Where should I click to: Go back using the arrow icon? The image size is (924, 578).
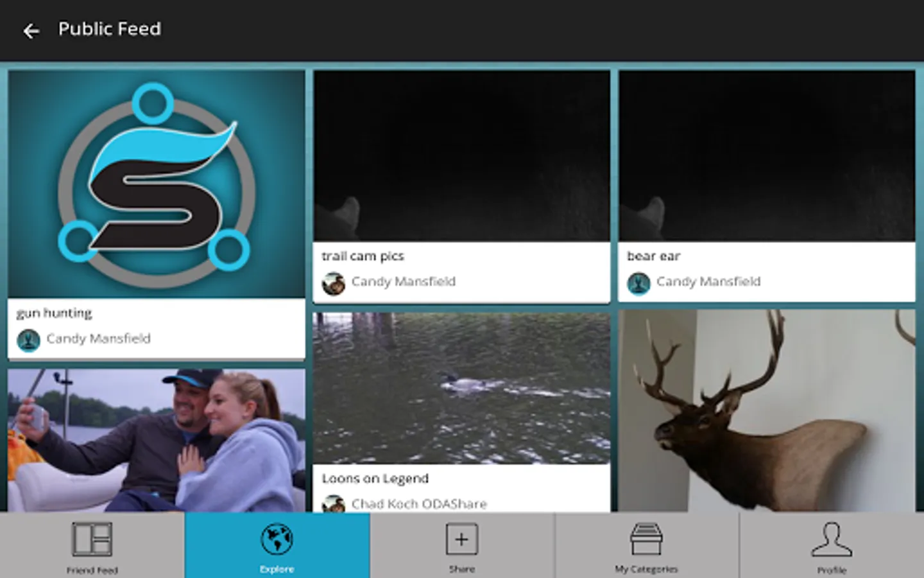pos(31,30)
